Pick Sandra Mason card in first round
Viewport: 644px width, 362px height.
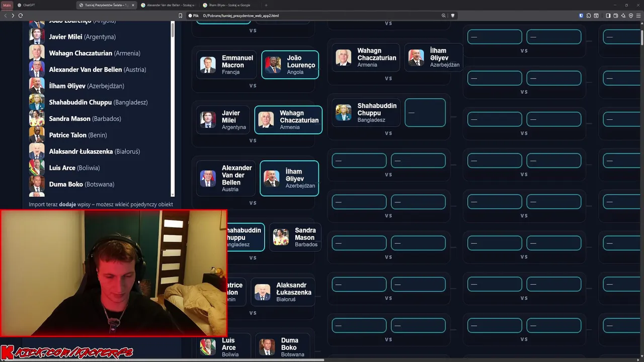[x=295, y=237]
